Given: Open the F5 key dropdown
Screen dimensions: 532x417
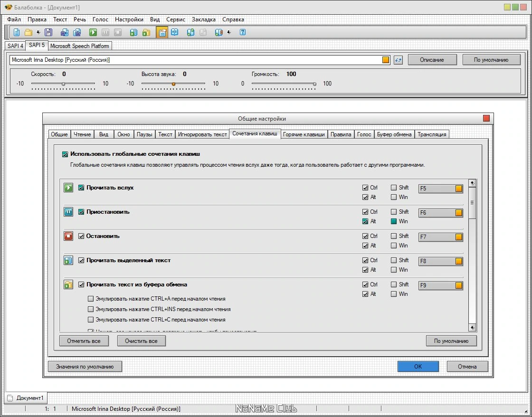Looking at the screenshot, I should click(x=459, y=189).
